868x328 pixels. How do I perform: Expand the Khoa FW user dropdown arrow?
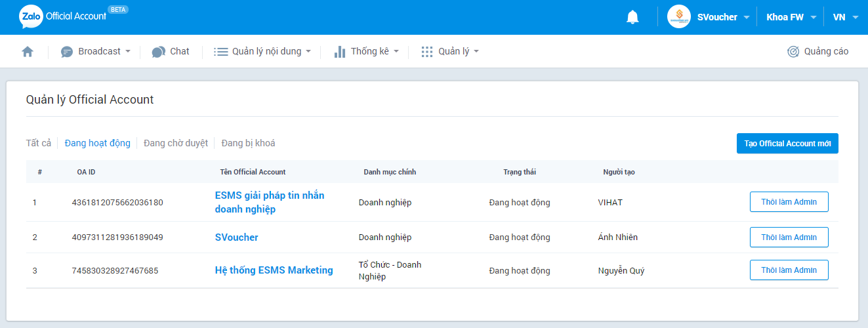coord(813,18)
